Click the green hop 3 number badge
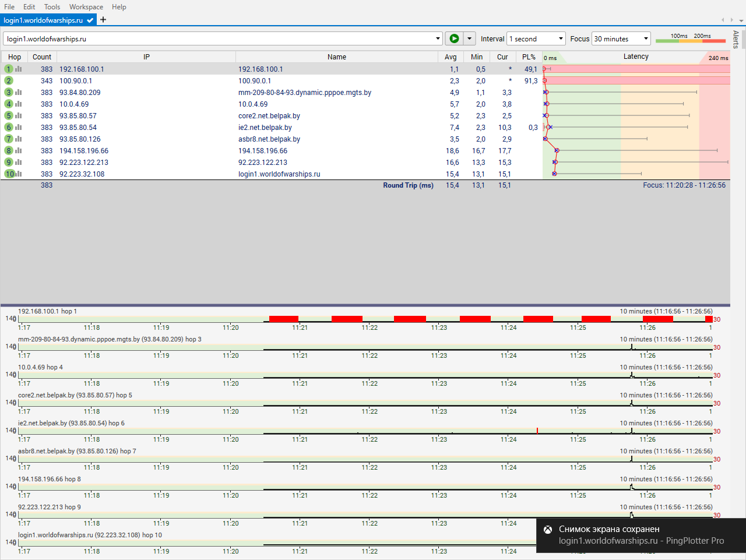Viewport: 746px width, 560px height. coord(9,92)
